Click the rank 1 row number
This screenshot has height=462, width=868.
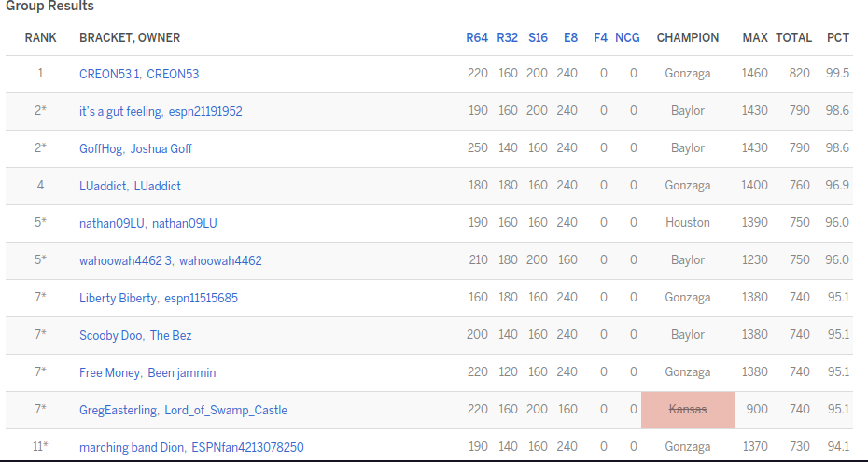tap(40, 74)
